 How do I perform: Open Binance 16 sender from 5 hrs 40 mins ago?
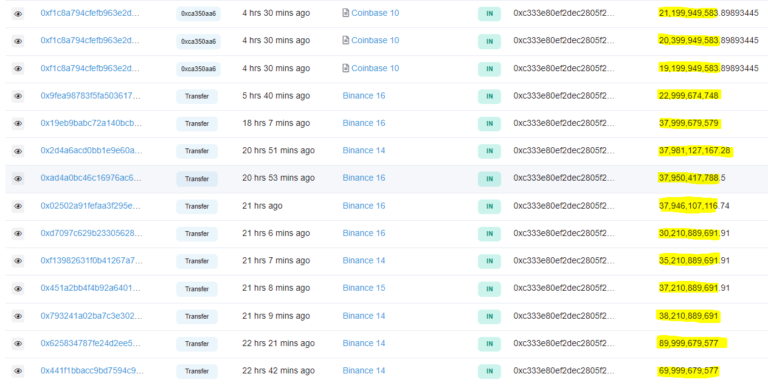pos(364,96)
